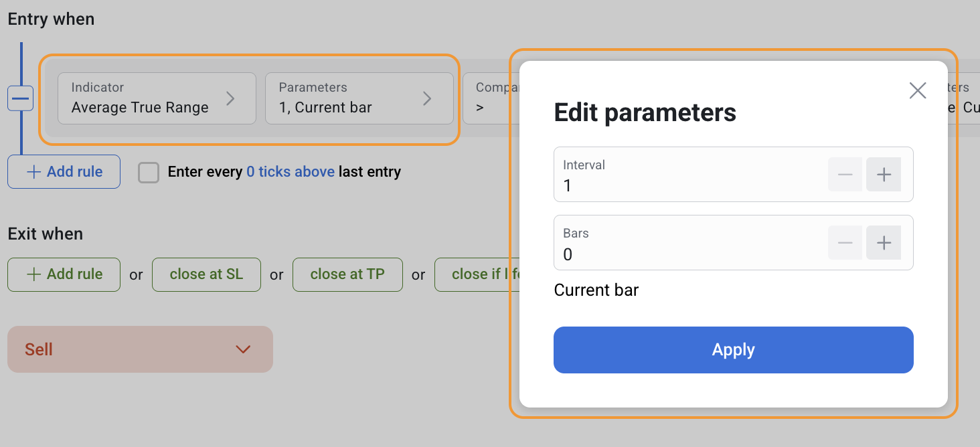Increase the Bars value with plus
The image size is (980, 447).
pos(884,243)
